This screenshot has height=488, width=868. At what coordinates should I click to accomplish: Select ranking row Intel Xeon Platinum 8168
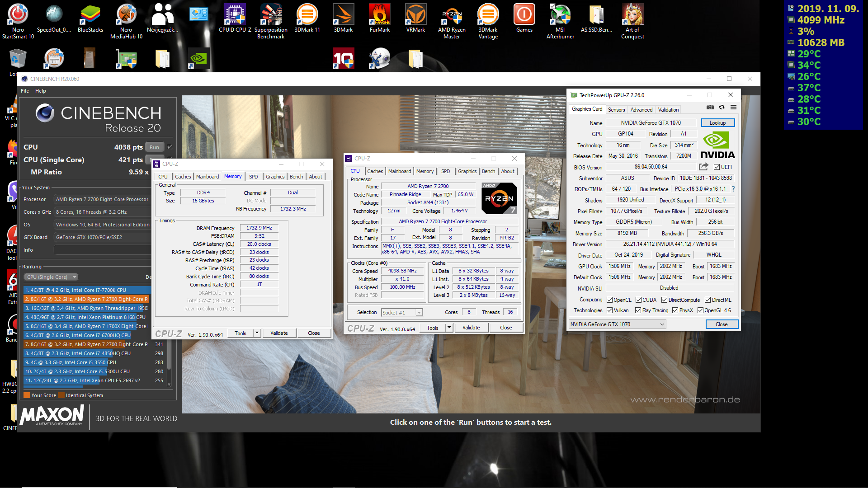(x=87, y=317)
